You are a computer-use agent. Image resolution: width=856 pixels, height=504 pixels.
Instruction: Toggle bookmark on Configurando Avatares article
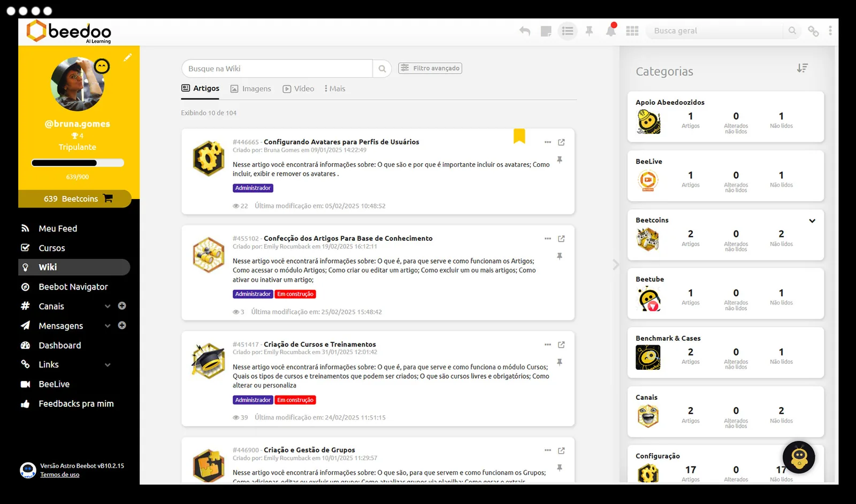click(519, 136)
